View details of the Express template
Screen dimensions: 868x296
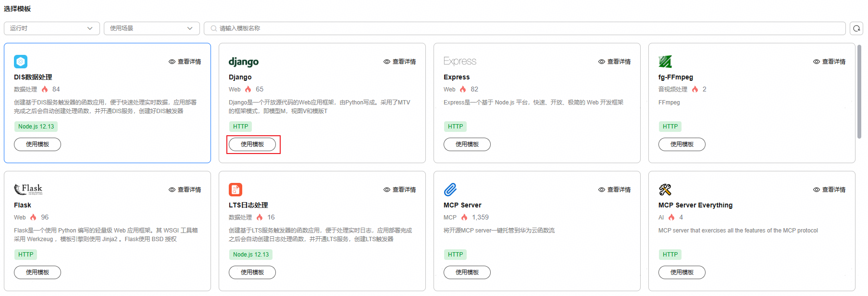pyautogui.click(x=615, y=62)
